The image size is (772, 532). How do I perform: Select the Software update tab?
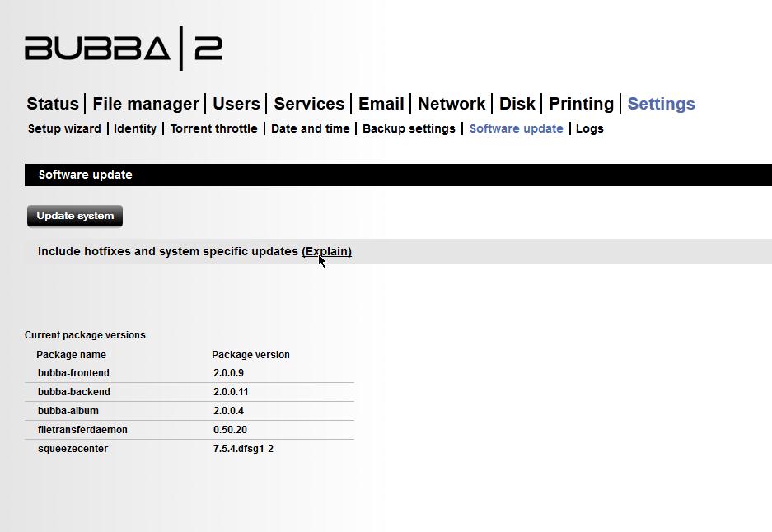click(516, 128)
